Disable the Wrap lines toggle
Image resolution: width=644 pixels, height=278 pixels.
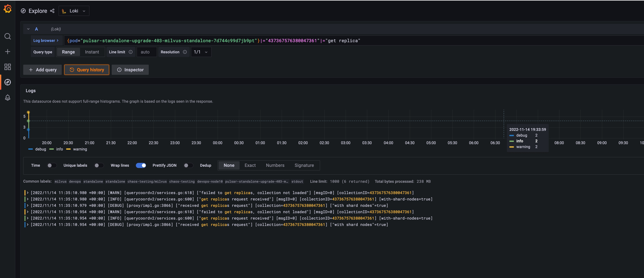click(141, 165)
